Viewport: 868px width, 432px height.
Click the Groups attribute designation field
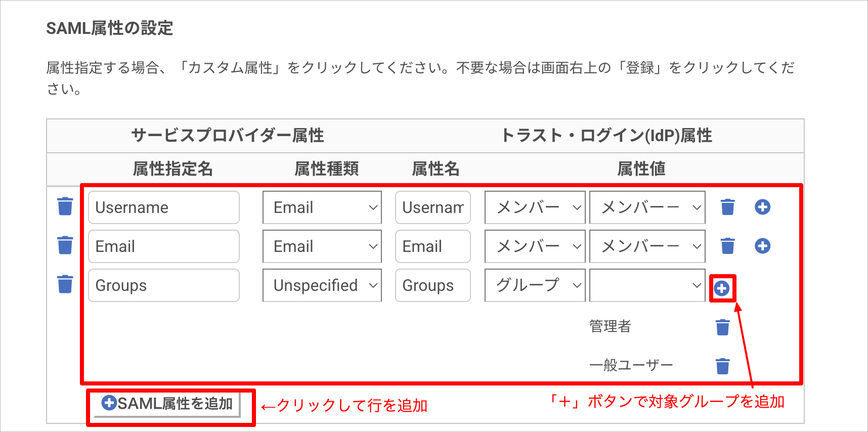(164, 285)
